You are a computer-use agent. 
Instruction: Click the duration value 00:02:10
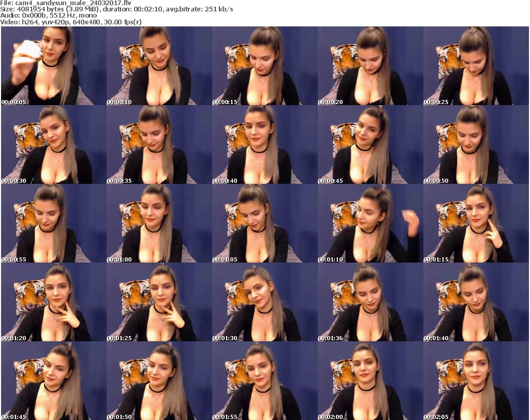point(149,9)
